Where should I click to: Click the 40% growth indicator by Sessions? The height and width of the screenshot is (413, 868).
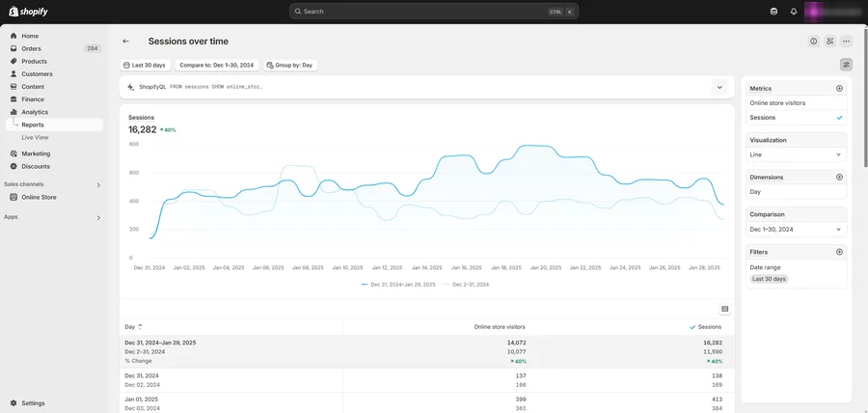pos(168,130)
